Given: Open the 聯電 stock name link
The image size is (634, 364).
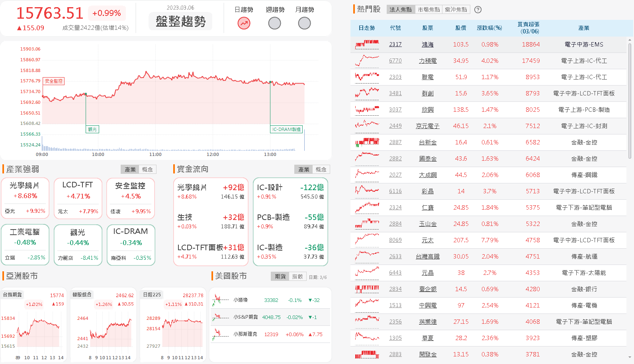Looking at the screenshot, I should pos(427,77).
